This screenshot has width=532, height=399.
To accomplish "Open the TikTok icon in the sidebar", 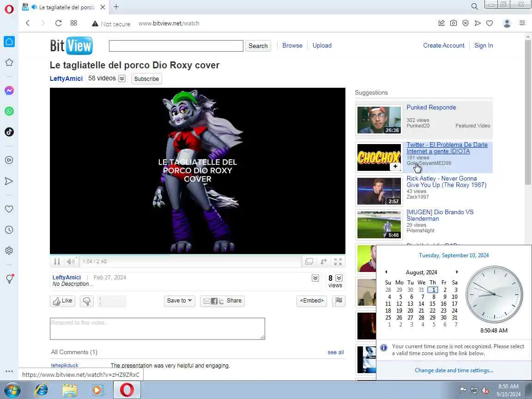I will click(9, 132).
